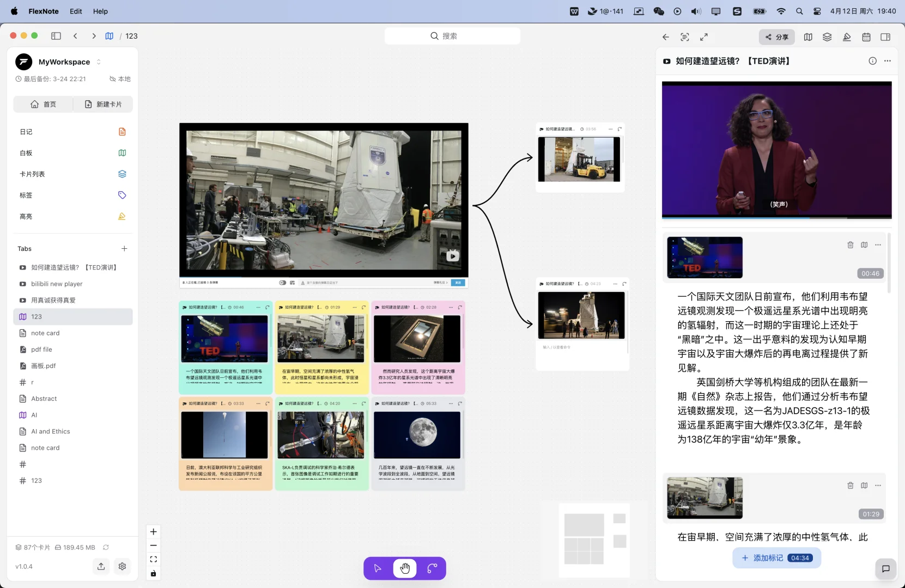Toggle the canvas lock icon
Image resolution: width=905 pixels, height=588 pixels.
tap(154, 573)
